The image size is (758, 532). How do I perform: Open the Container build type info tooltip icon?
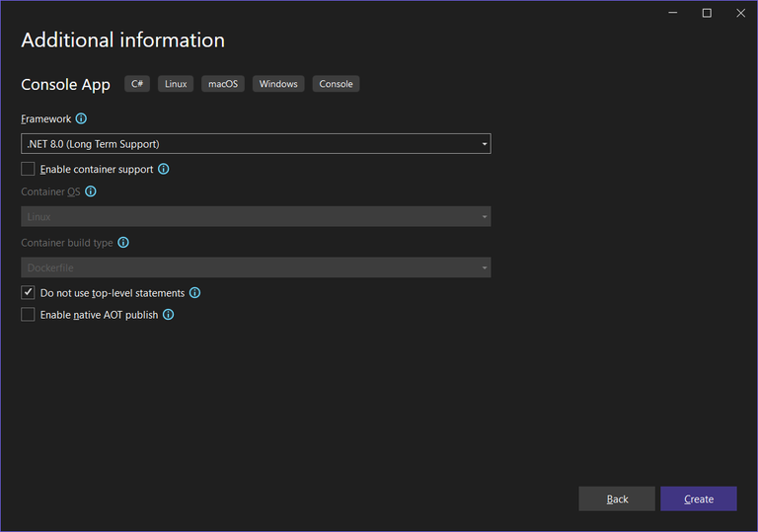pyautogui.click(x=123, y=243)
